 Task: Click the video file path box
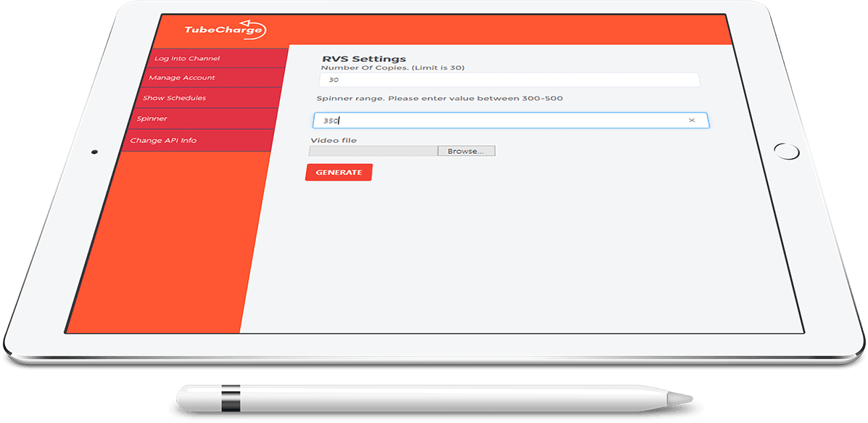coord(373,151)
